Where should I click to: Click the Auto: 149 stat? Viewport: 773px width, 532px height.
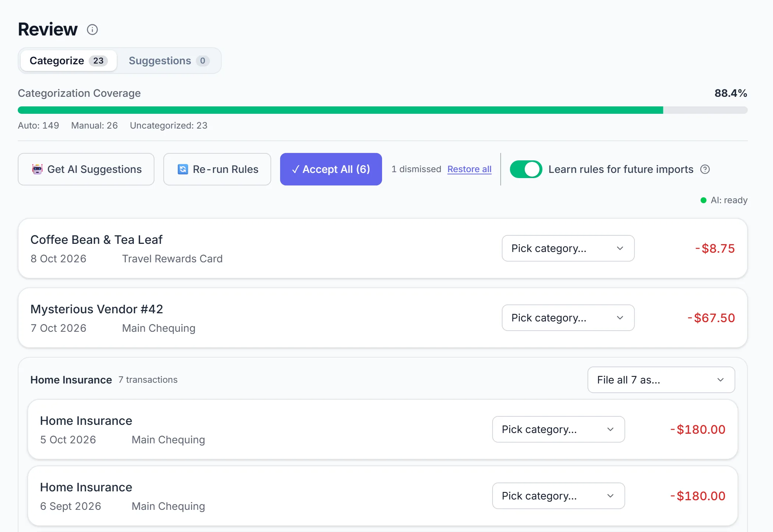tap(38, 126)
